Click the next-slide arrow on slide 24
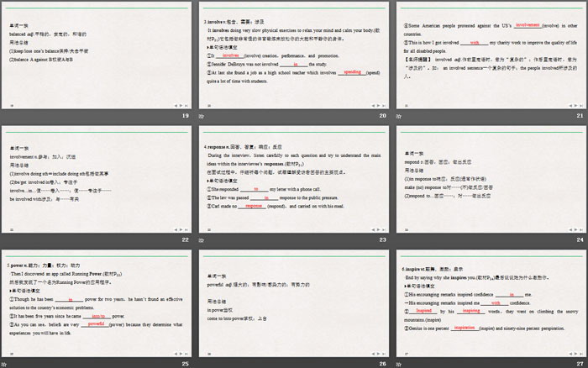588x368 pixels. click(576, 229)
